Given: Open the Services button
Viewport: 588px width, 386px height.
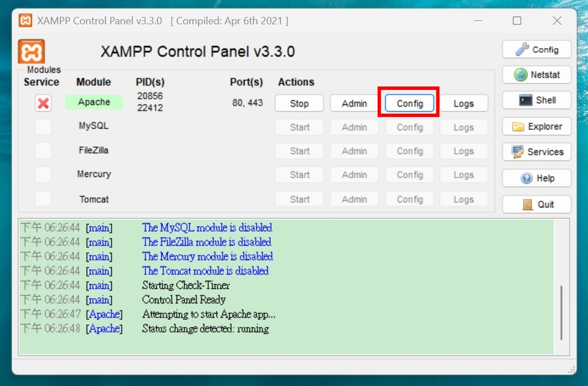Looking at the screenshot, I should coord(537,152).
